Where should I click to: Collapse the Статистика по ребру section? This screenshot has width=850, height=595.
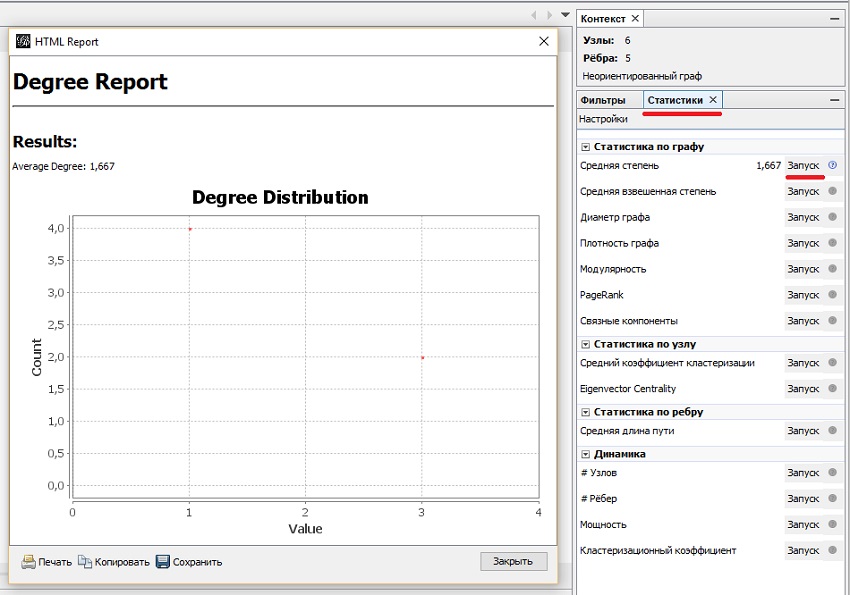point(585,412)
